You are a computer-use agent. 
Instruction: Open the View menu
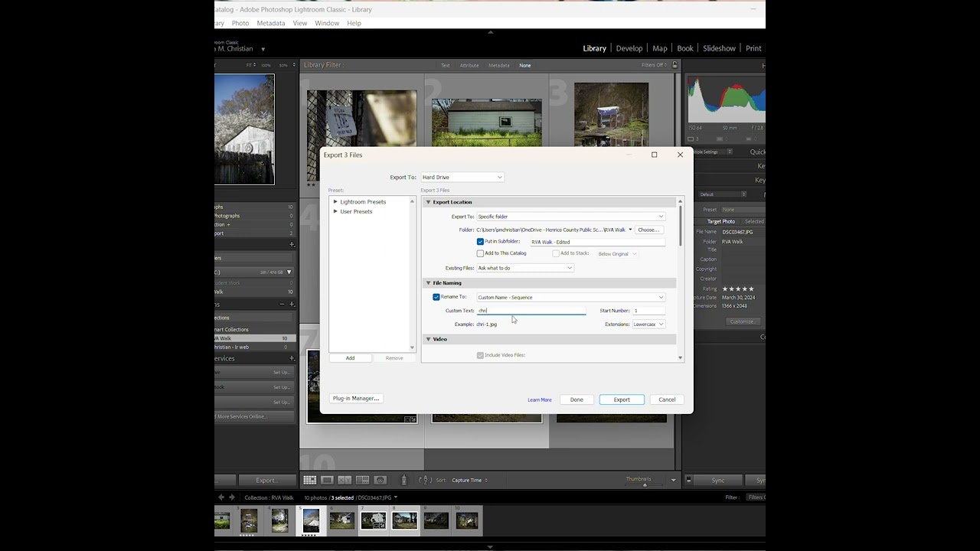(x=300, y=23)
